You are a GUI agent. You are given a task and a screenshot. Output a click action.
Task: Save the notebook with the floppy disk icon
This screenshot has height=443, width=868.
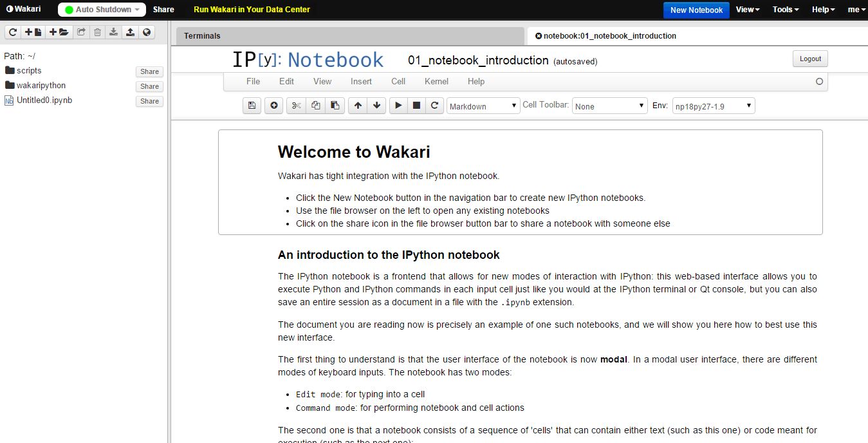click(252, 105)
